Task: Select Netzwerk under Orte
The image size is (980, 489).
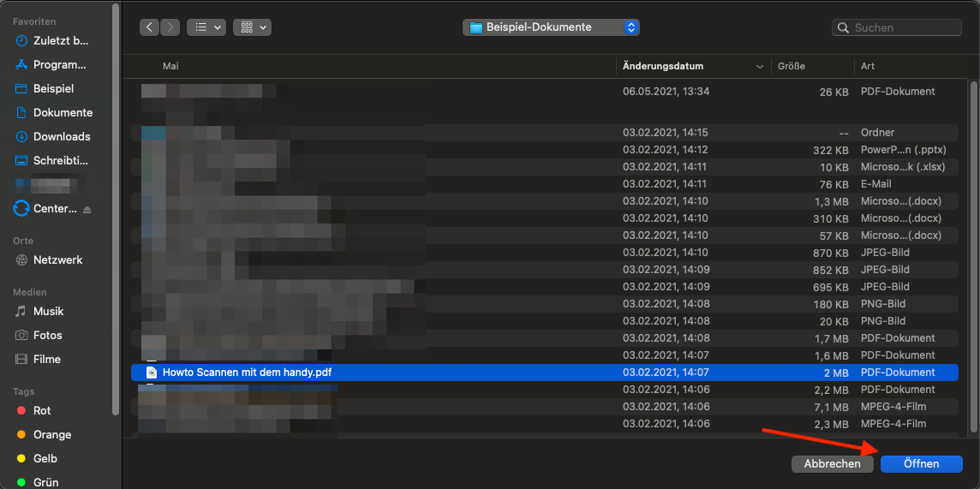Action: click(49, 259)
